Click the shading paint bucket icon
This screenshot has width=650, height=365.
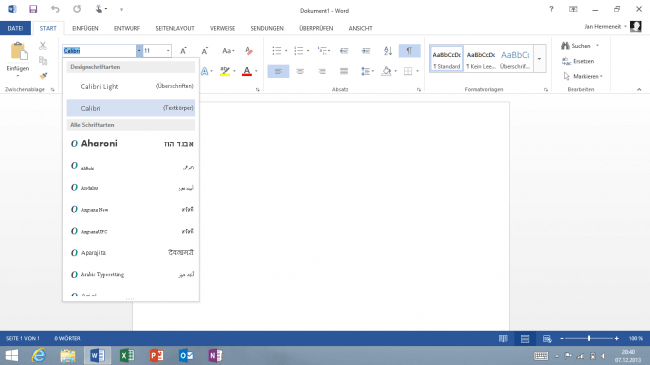[386, 71]
